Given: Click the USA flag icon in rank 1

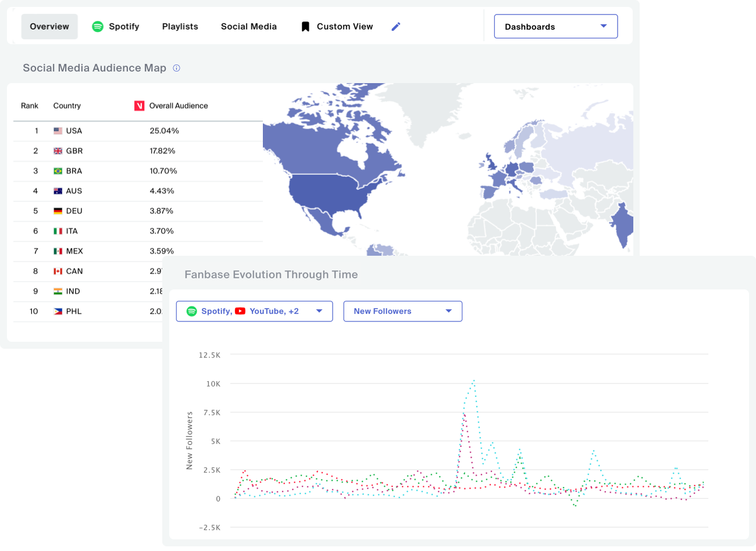Looking at the screenshot, I should pyautogui.click(x=58, y=131).
